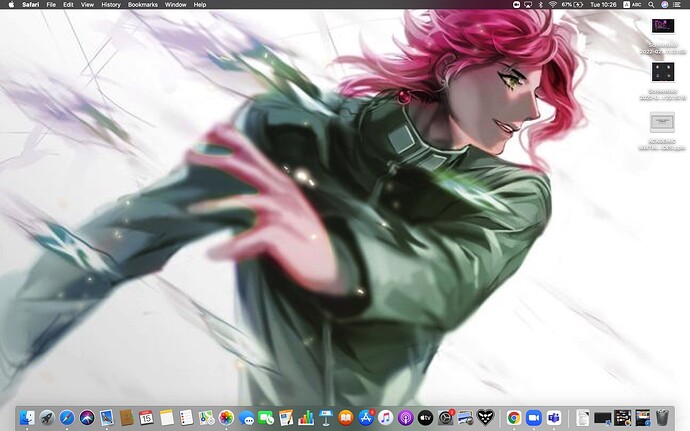Launch Google Chrome from dock
The height and width of the screenshot is (431, 690).
pos(514,417)
